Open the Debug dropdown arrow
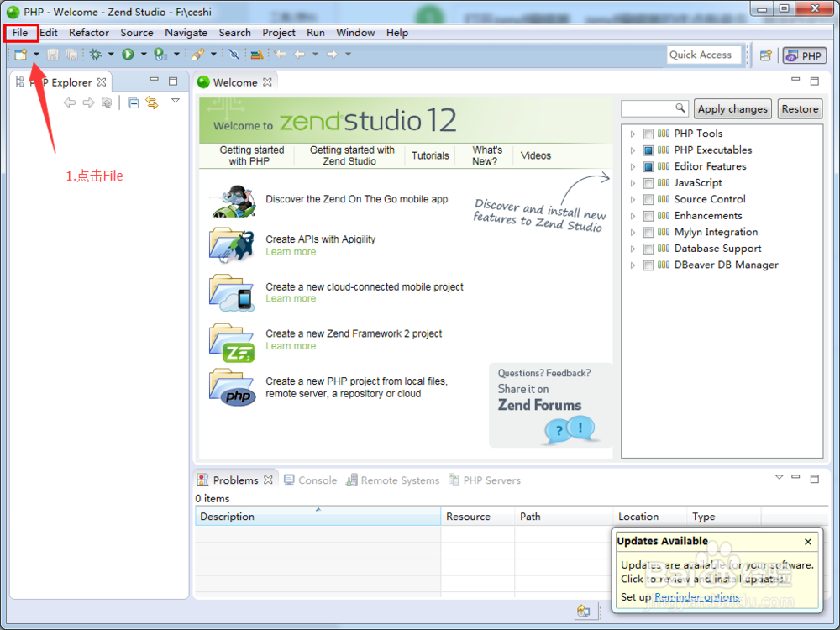Image resolution: width=840 pixels, height=630 pixels. 111,54
